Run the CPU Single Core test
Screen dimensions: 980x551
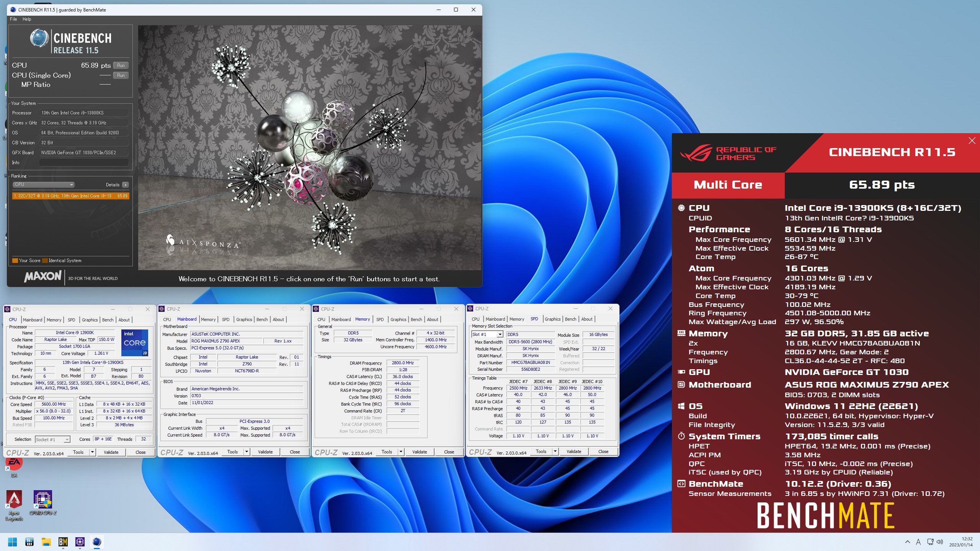[x=121, y=75]
